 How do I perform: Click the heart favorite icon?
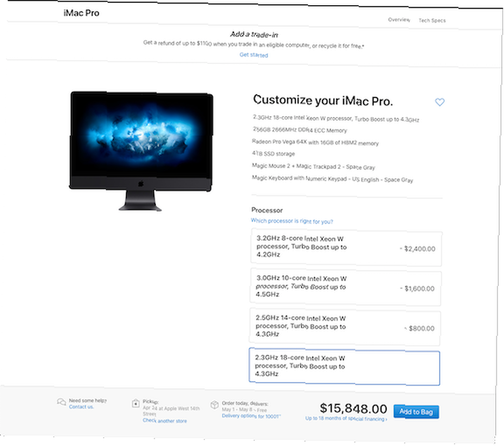click(439, 102)
